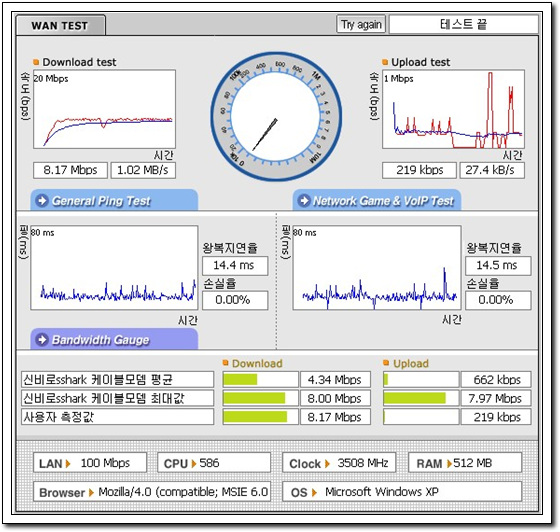Screen dimensions: 560x532
Task: Click the Network Game & VoIP arrow icon
Action: [304, 200]
